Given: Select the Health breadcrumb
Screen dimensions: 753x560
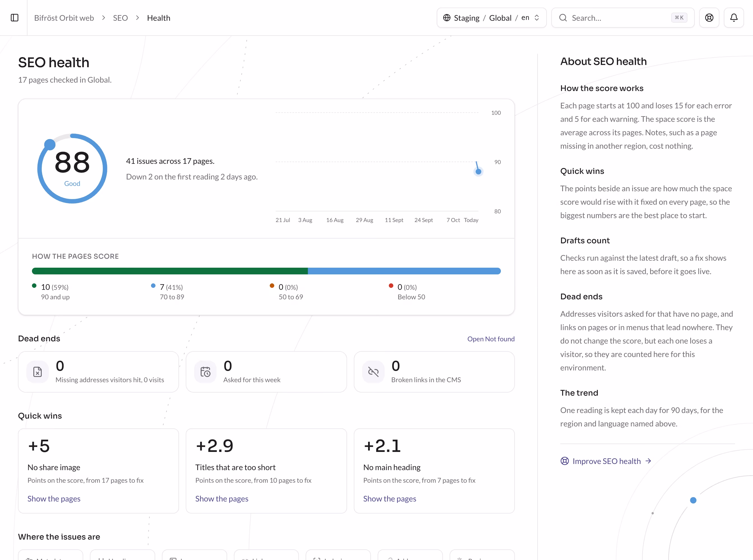Looking at the screenshot, I should (x=158, y=18).
